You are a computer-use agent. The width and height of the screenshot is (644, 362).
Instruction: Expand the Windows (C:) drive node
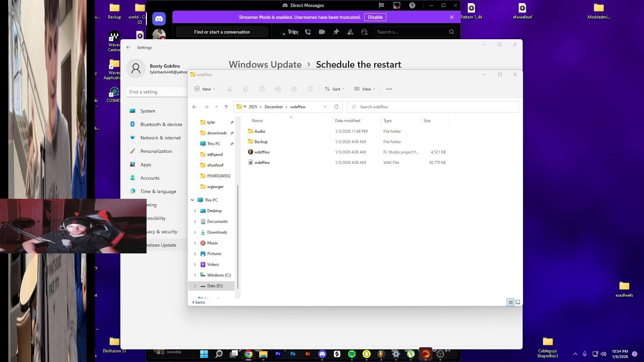coord(195,275)
